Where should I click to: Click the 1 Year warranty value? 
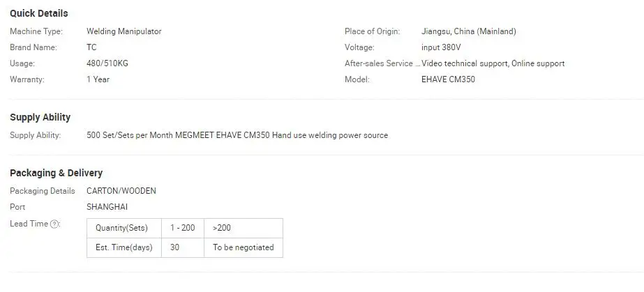coord(98,79)
